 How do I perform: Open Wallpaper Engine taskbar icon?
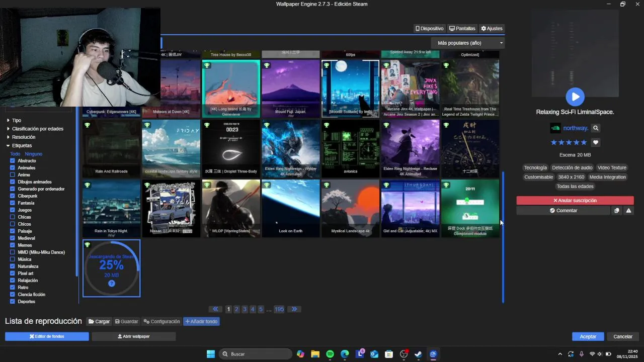coord(433,354)
